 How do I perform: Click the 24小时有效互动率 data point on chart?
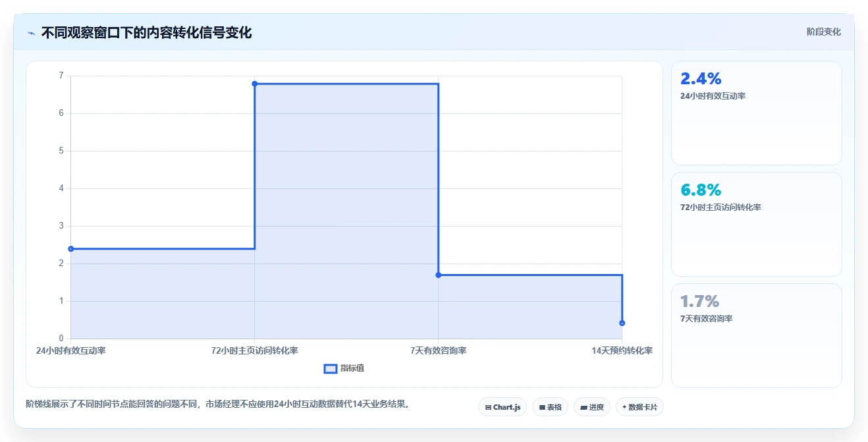tap(71, 249)
